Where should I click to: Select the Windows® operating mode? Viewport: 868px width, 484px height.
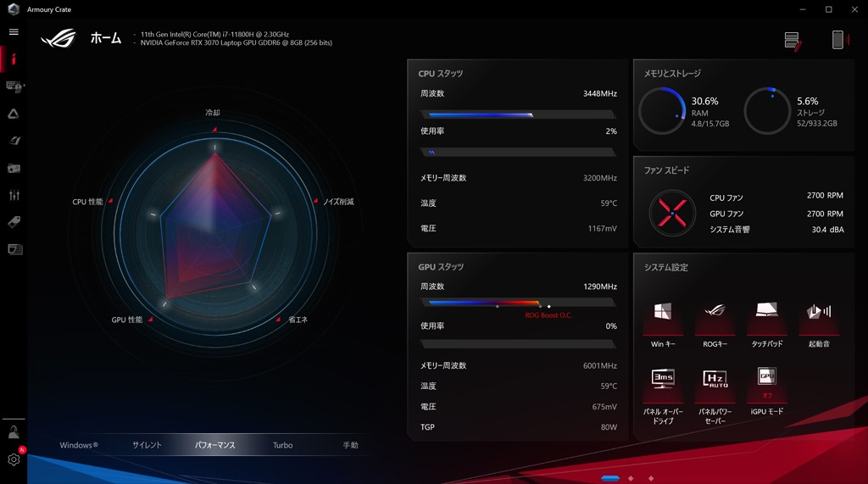79,445
